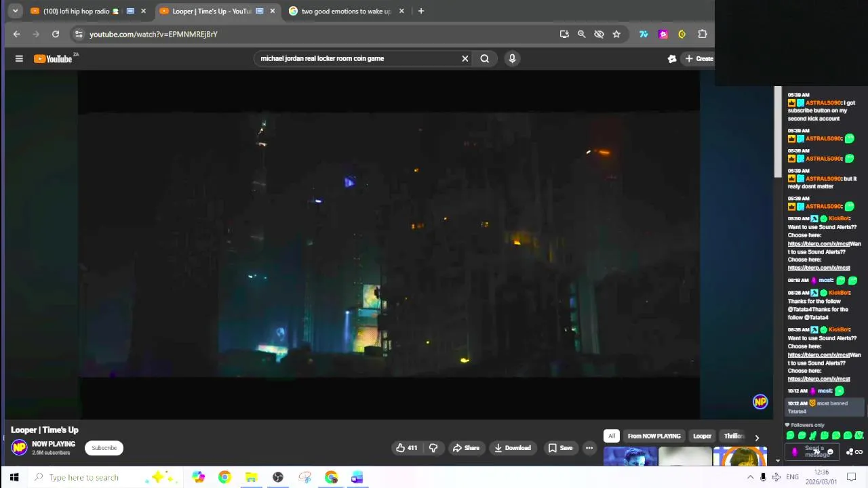Select the Looper filter chip
The height and width of the screenshot is (488, 868).
[702, 436]
